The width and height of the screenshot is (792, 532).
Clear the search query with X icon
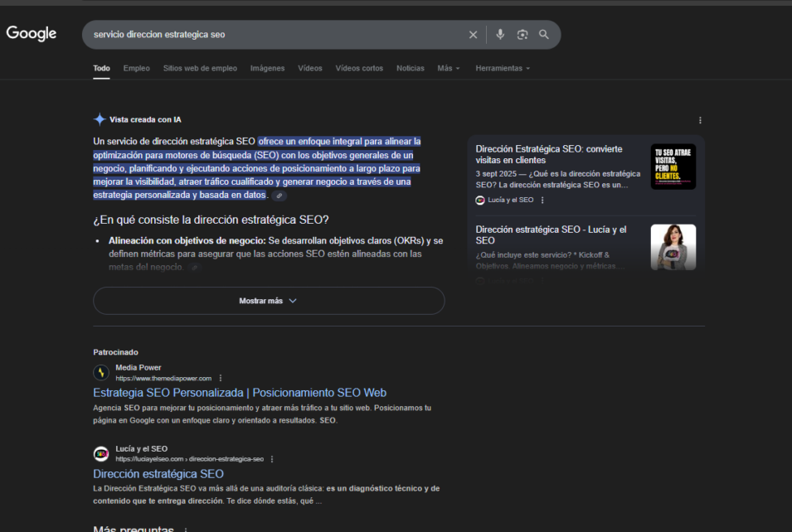tap(473, 35)
